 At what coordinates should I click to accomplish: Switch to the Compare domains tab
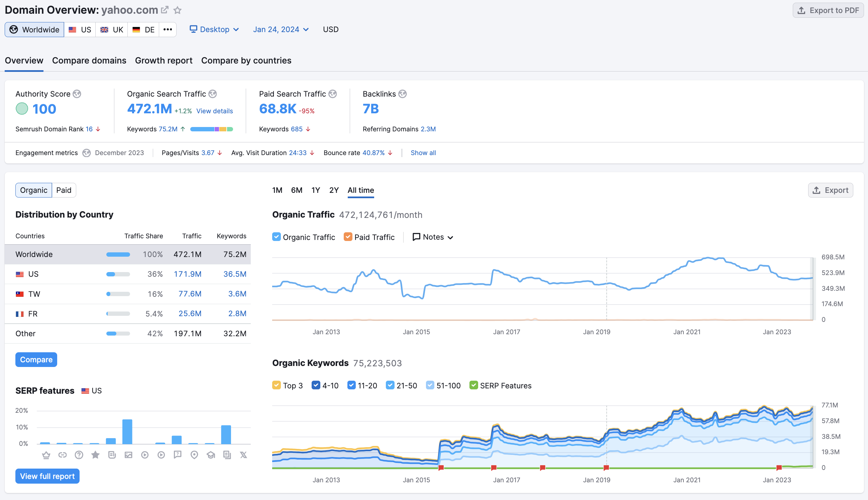click(89, 60)
